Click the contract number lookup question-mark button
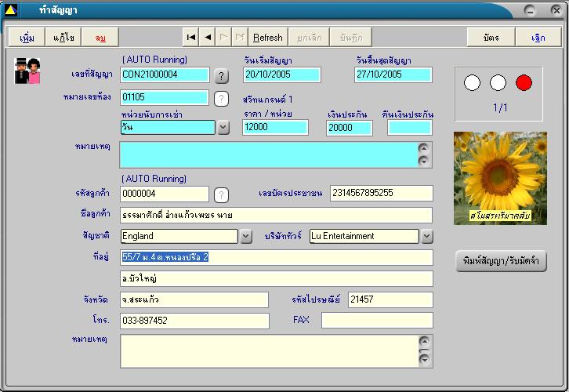The height and width of the screenshot is (392, 569). click(222, 76)
